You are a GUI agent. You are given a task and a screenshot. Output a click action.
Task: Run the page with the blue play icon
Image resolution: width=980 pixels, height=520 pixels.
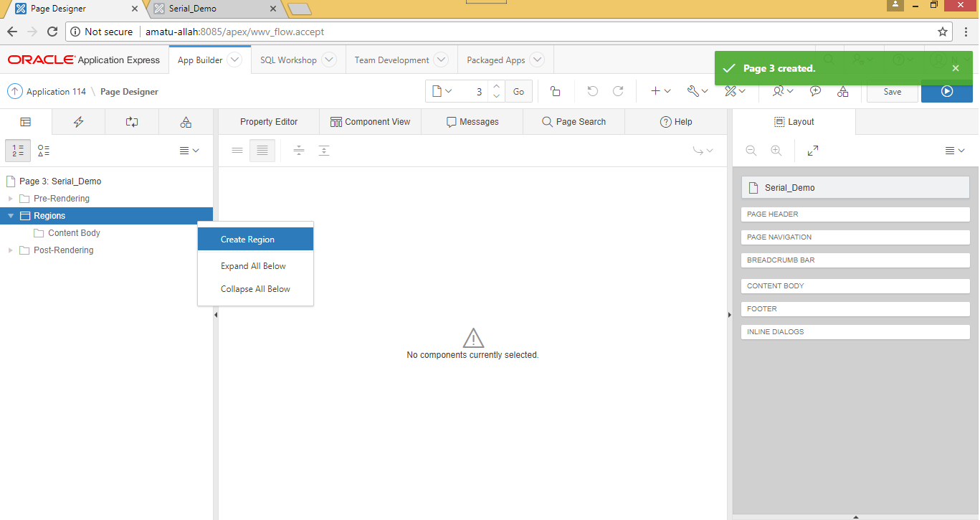click(946, 92)
